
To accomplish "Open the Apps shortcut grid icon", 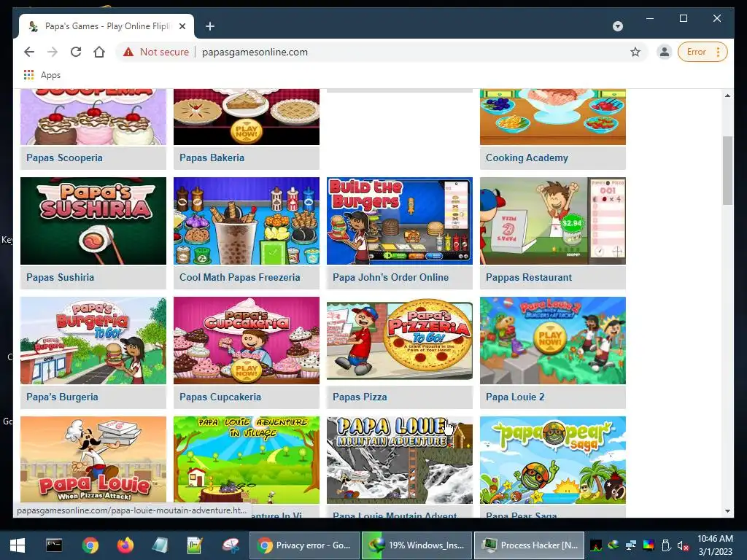I will point(28,75).
